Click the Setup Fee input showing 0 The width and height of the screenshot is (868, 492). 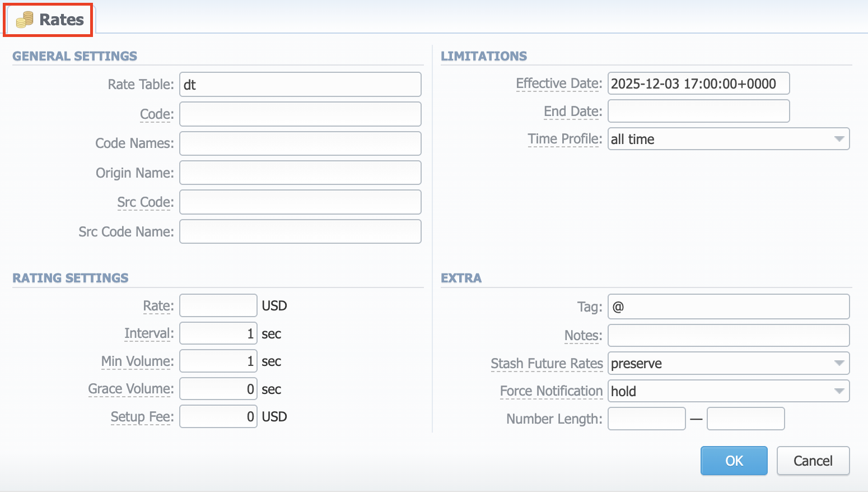(218, 416)
